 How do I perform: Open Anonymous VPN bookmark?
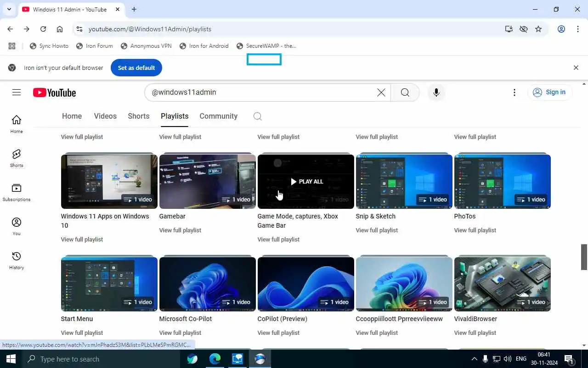[146, 46]
